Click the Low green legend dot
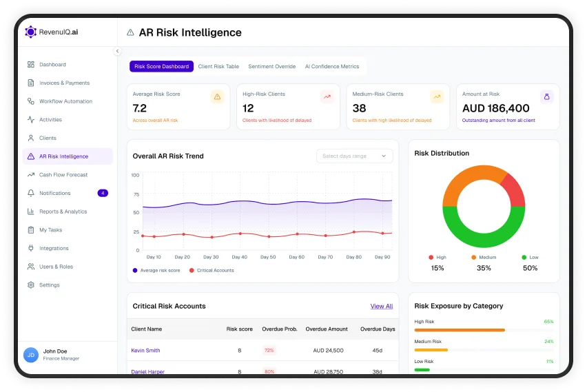The height and width of the screenshot is (392, 587). point(524,257)
